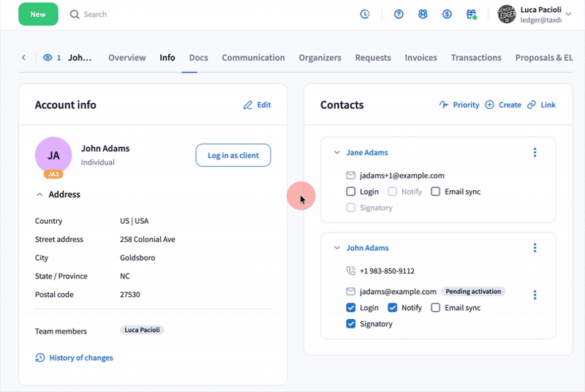Click the help question mark icon
Viewport: 585px width, 392px height.
point(399,15)
